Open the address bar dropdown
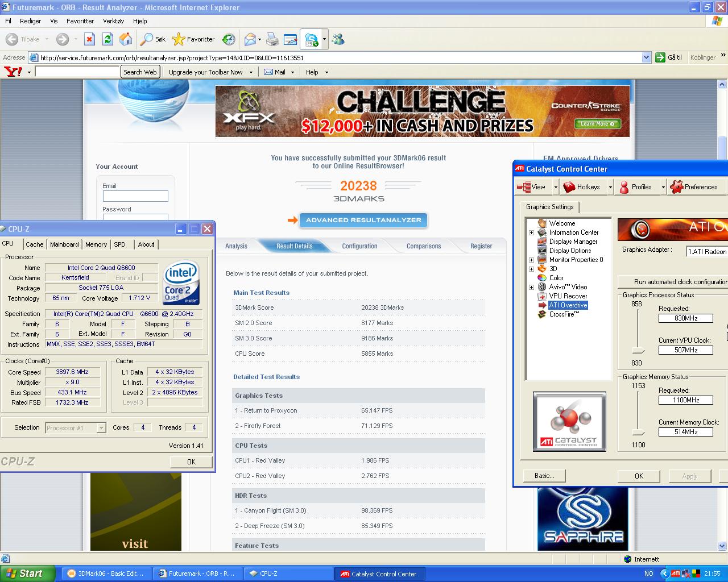 tap(646, 57)
